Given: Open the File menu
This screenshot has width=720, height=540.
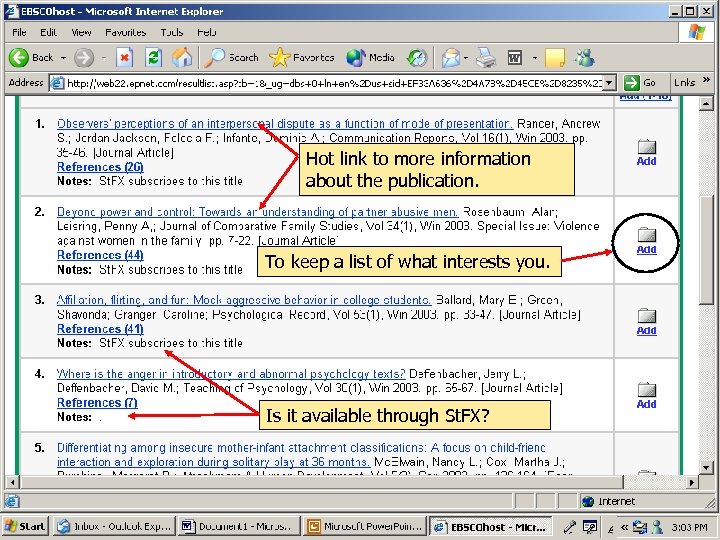Looking at the screenshot, I should pos(19,32).
